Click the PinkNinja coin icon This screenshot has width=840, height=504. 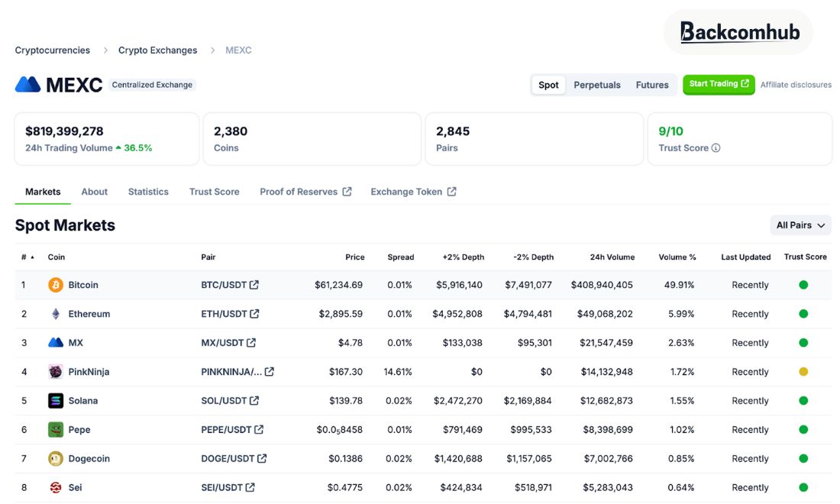point(56,372)
